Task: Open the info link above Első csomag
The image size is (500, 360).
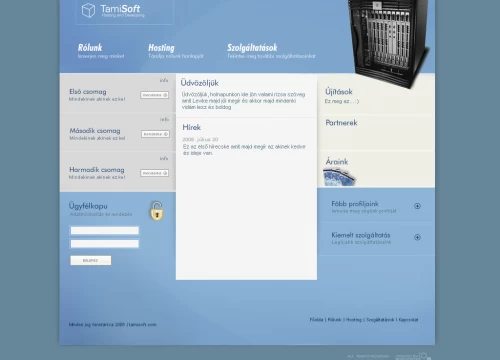Action: point(164,80)
